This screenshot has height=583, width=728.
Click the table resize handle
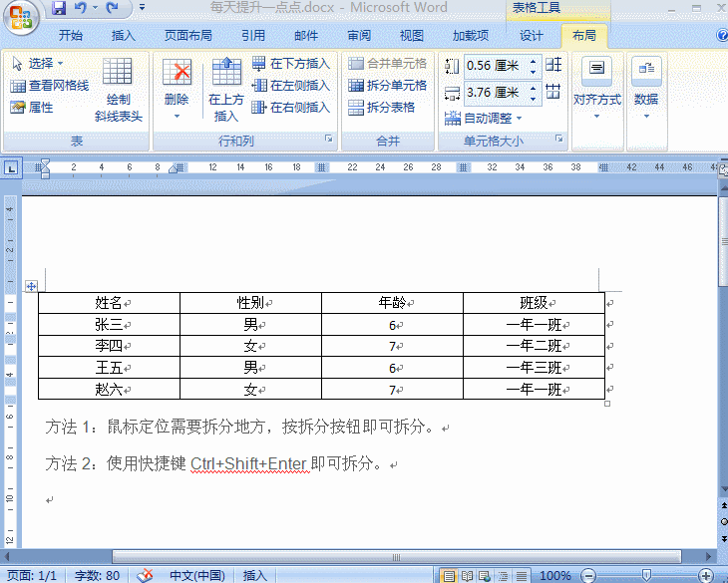607,404
